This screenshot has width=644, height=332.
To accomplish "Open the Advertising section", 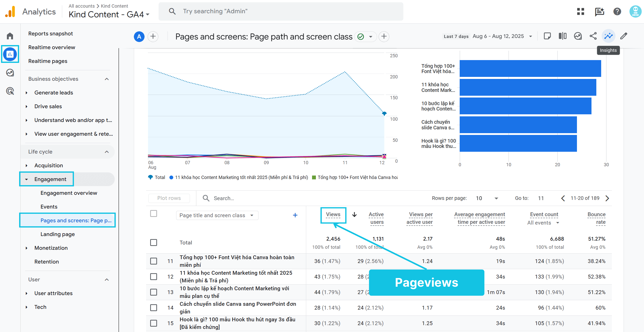I will (10, 91).
